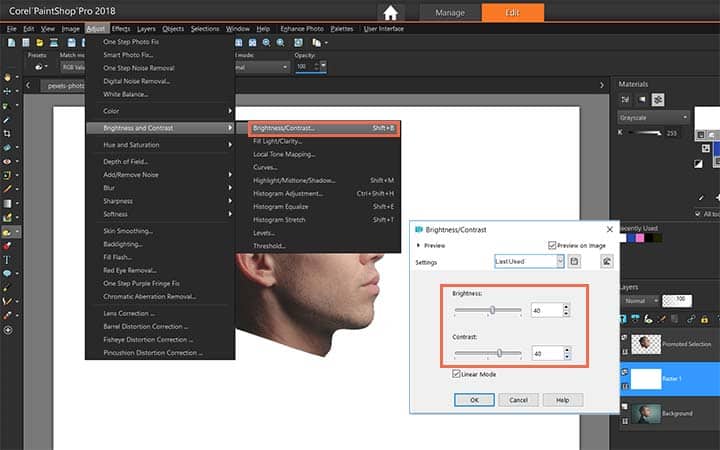Click the Reset to default icon in dialog
This screenshot has width=720, height=450.
click(607, 261)
